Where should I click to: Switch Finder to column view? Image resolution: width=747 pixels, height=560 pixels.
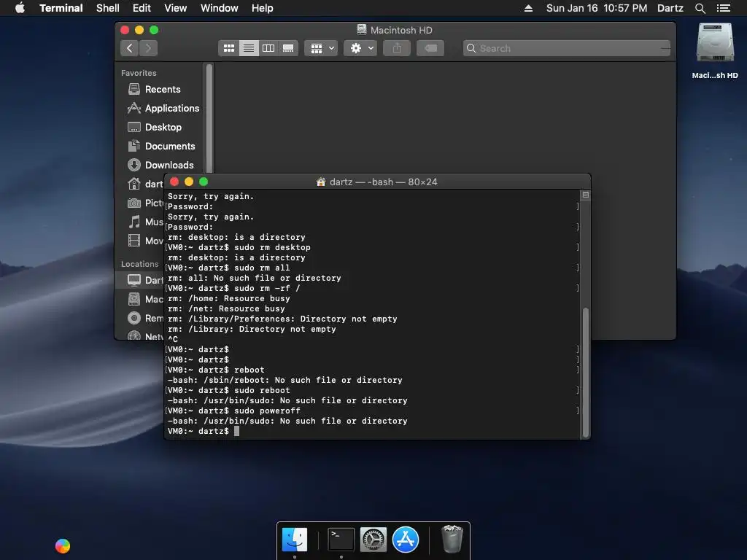(268, 48)
